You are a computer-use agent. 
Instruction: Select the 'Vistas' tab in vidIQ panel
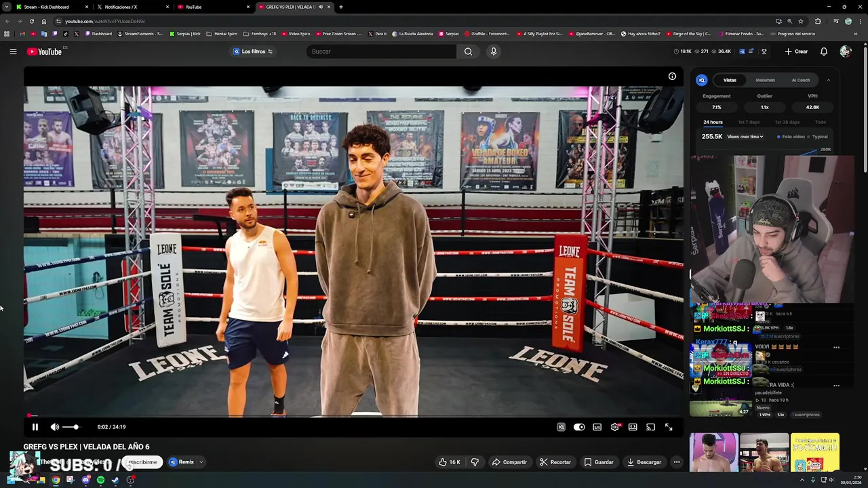730,80
